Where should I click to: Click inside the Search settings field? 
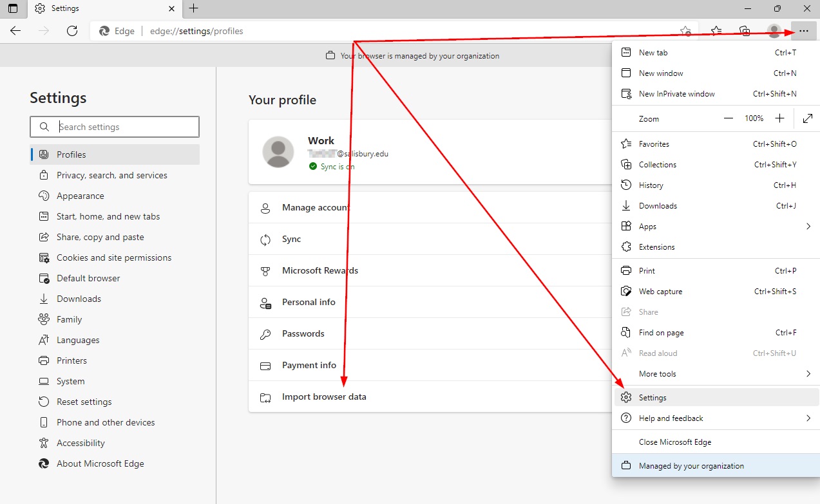[122, 126]
